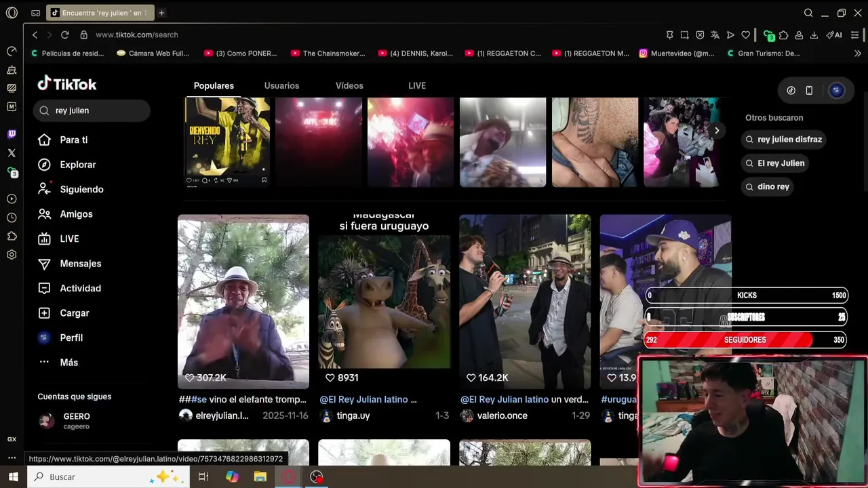Open a new browser tab
The image size is (868, 488).
click(161, 13)
